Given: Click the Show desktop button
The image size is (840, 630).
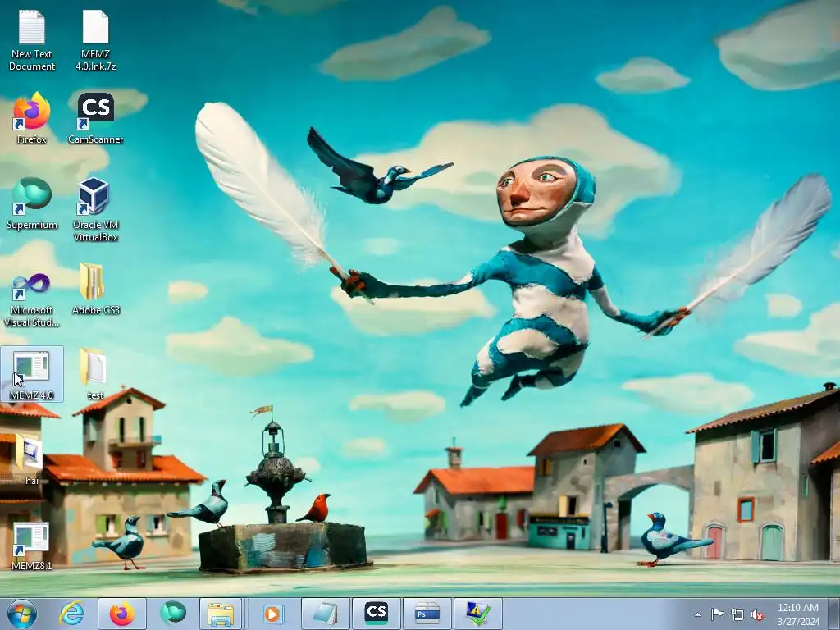Looking at the screenshot, I should pos(834,614).
